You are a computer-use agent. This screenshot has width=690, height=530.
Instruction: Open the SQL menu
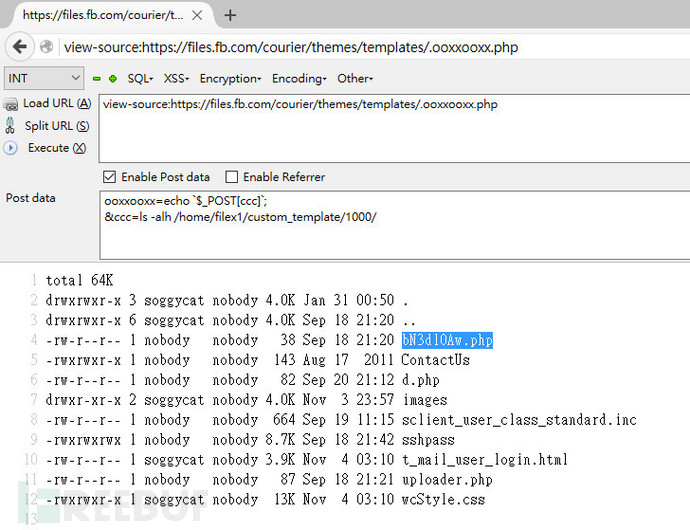pos(140,79)
